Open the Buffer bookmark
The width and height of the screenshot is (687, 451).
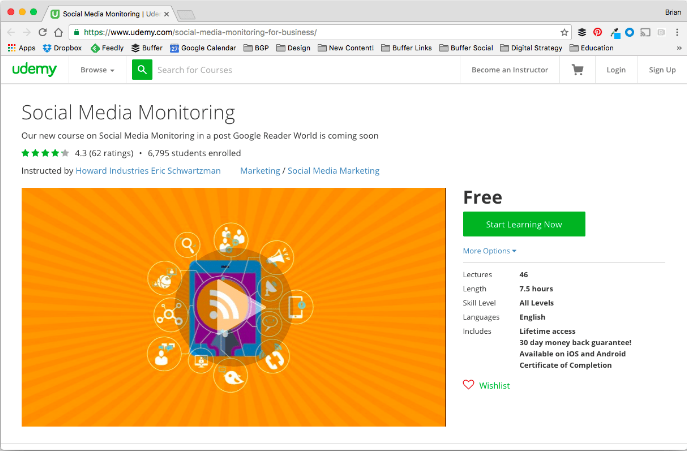pos(147,48)
